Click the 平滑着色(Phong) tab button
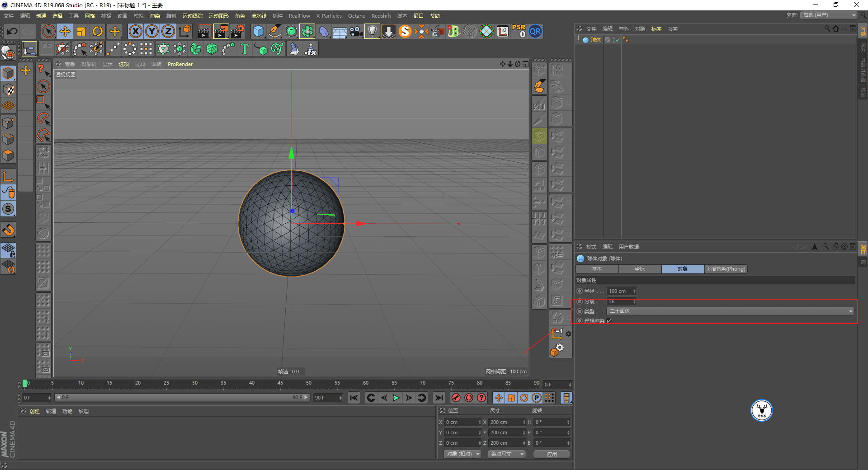This screenshot has width=868, height=470. [726, 269]
